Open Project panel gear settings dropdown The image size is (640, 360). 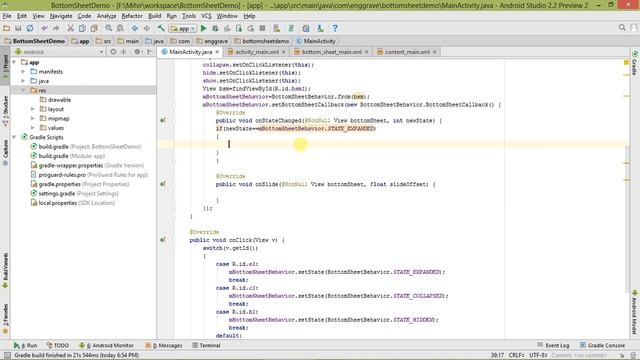coord(139,52)
